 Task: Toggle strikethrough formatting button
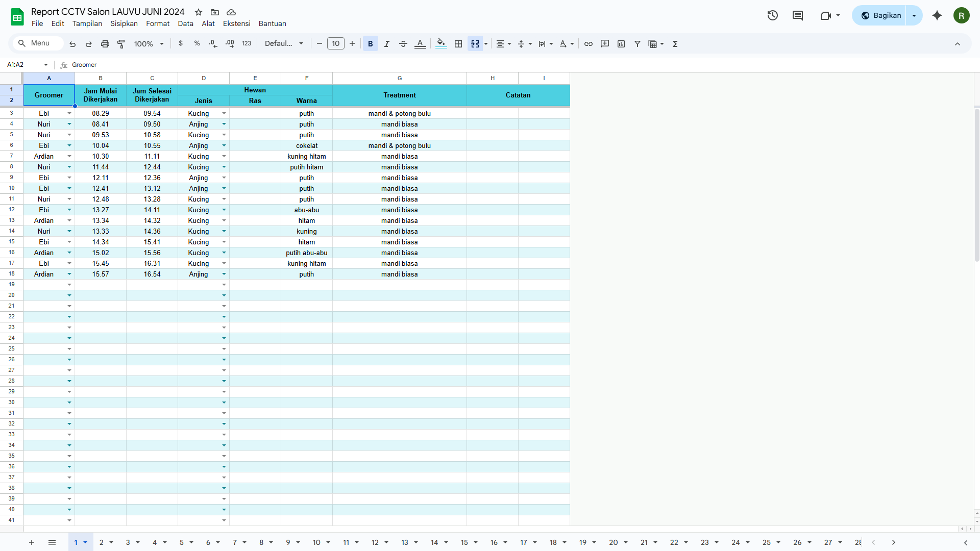403,44
